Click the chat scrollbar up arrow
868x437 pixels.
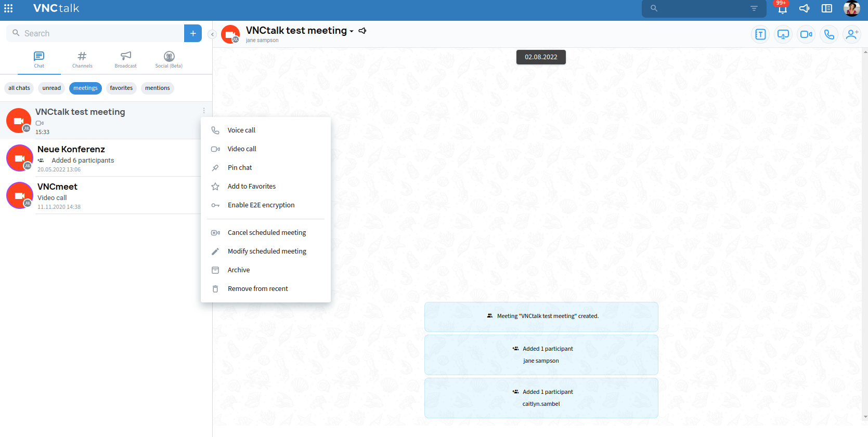(x=865, y=51)
